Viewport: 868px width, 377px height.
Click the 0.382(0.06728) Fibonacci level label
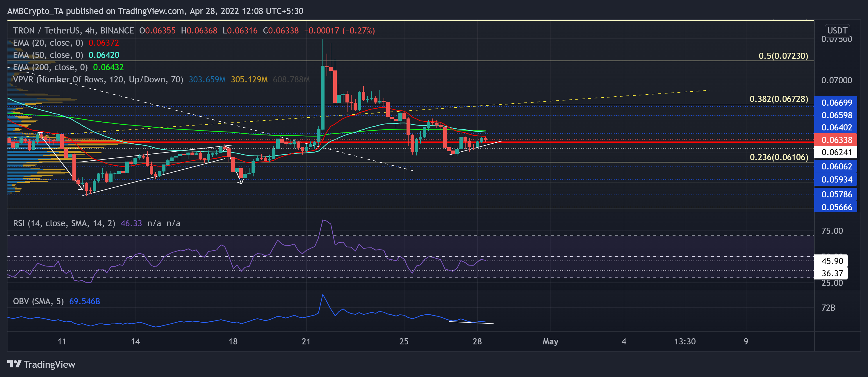click(779, 99)
